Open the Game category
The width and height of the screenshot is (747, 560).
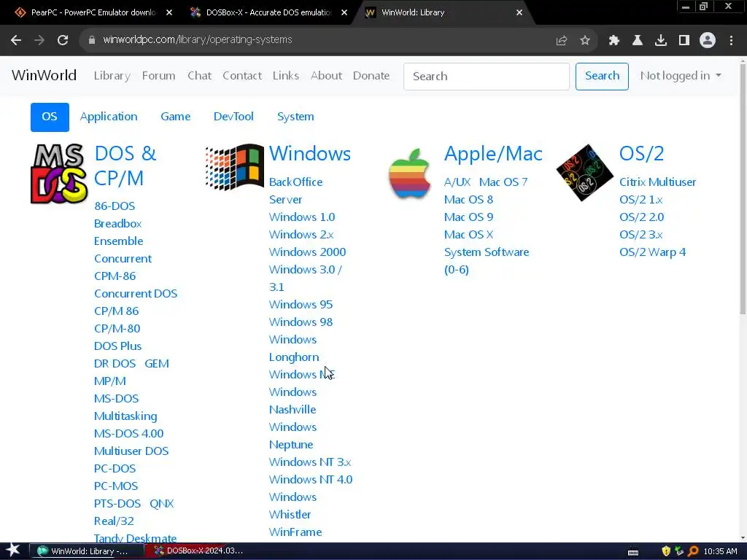175,117
